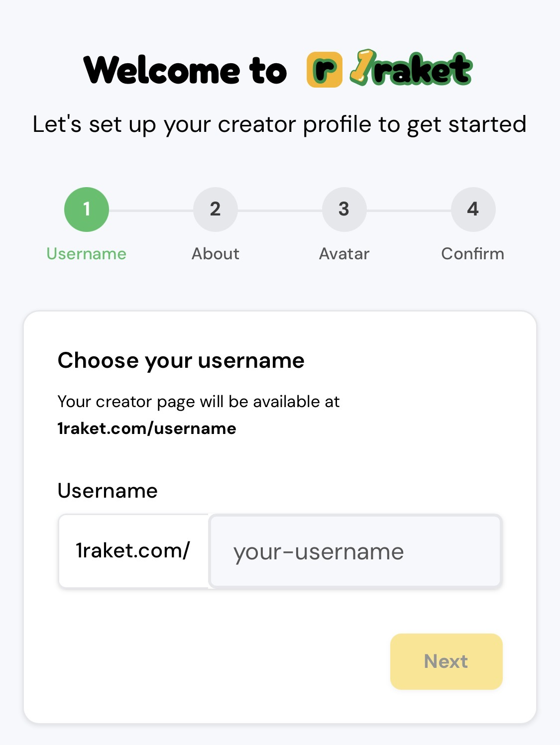Click the "Choose your username" heading
The image size is (560, 745).
pyautogui.click(x=182, y=360)
